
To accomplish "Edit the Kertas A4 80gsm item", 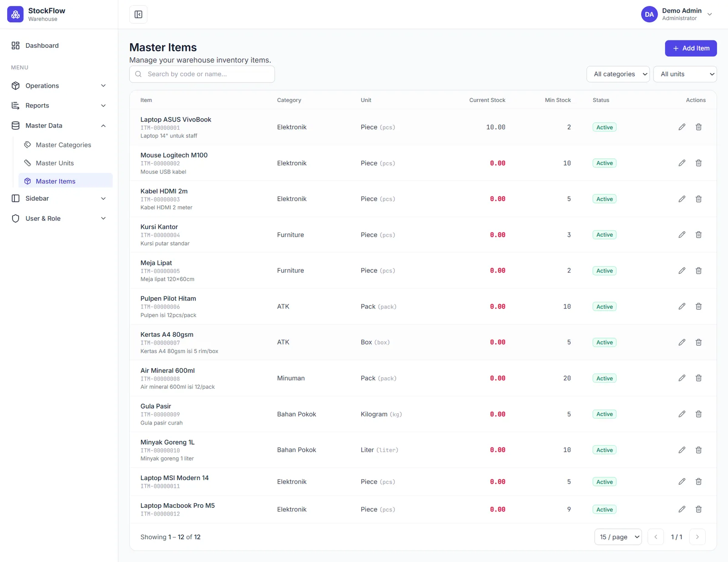I will click(682, 342).
